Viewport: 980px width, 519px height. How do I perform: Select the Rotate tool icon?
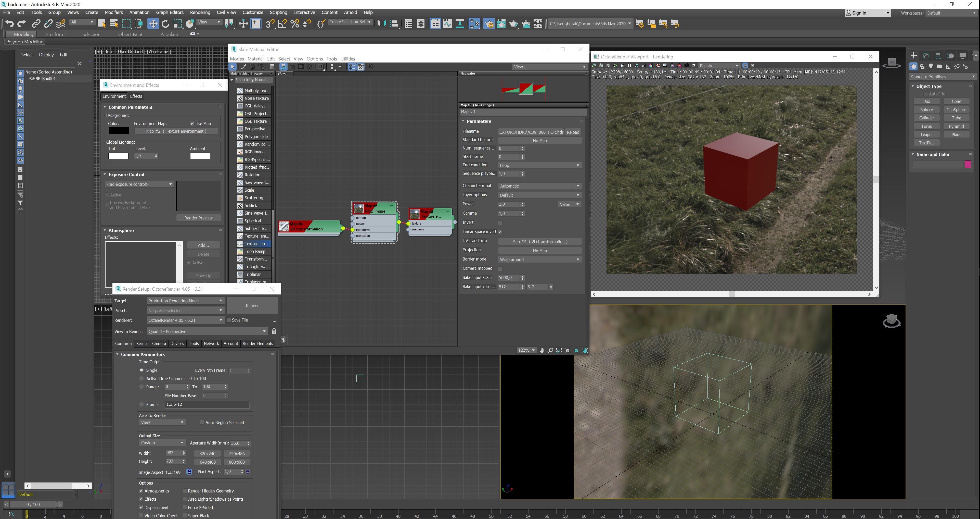(x=165, y=24)
